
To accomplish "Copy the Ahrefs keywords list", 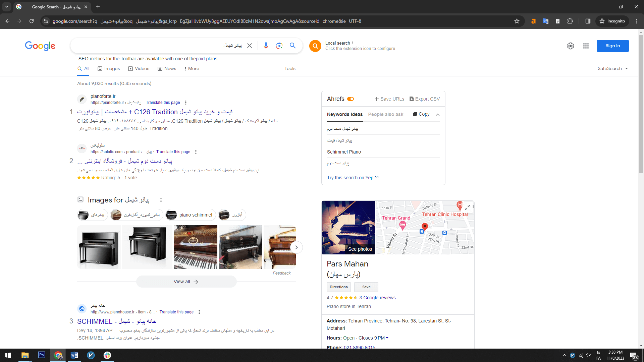I will point(421,114).
